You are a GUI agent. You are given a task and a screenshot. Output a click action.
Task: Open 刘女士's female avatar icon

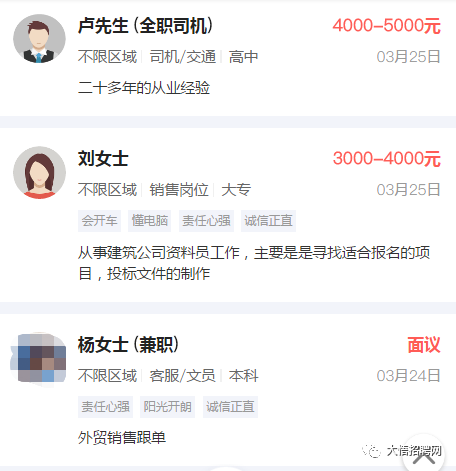click(x=39, y=172)
